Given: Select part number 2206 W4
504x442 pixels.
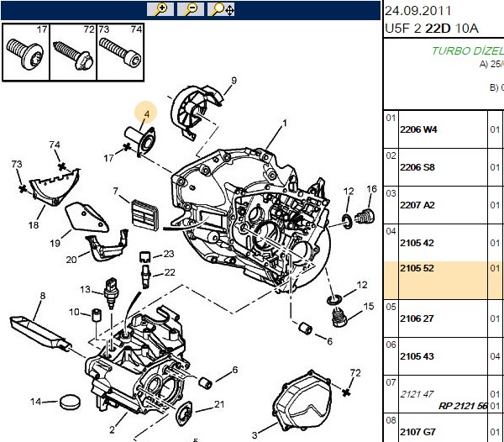Looking at the screenshot, I should [418, 129].
